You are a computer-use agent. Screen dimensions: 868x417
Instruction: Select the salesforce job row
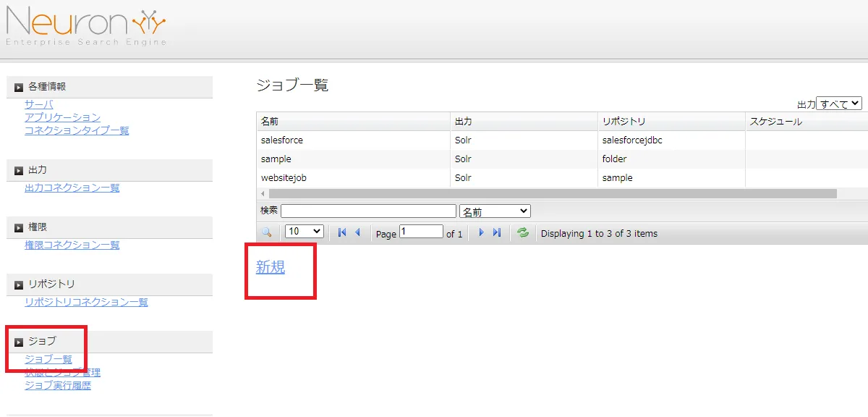(x=282, y=140)
